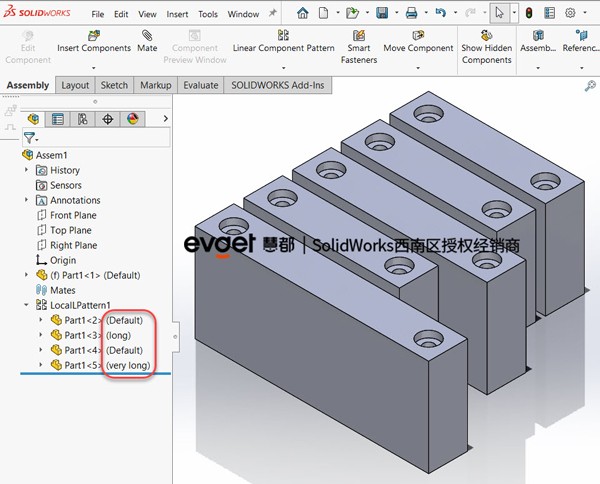The image size is (600, 484).
Task: Expand the (f) Part1<1> component
Action: point(26,275)
